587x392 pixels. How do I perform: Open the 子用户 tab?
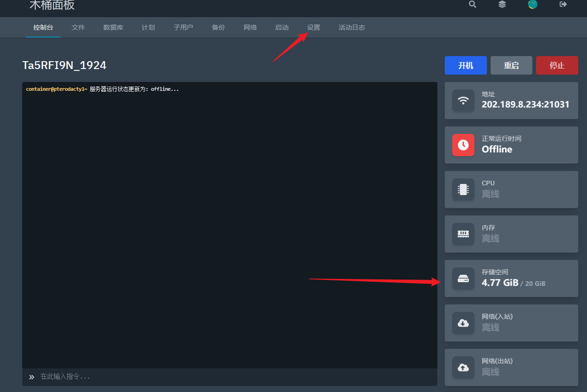point(183,27)
